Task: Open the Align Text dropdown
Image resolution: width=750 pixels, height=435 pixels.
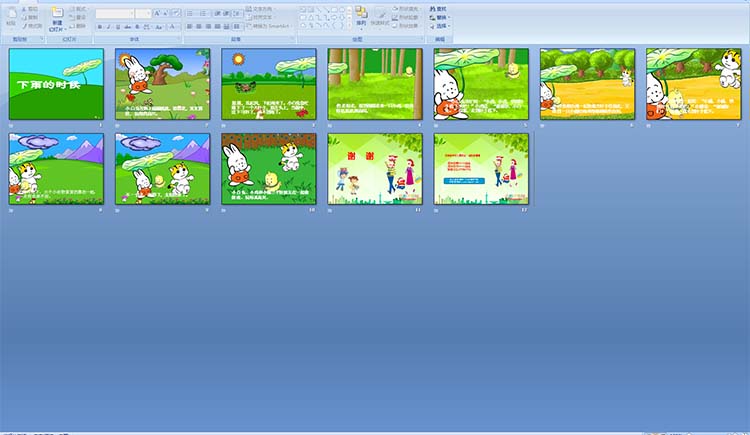Action: [260, 17]
